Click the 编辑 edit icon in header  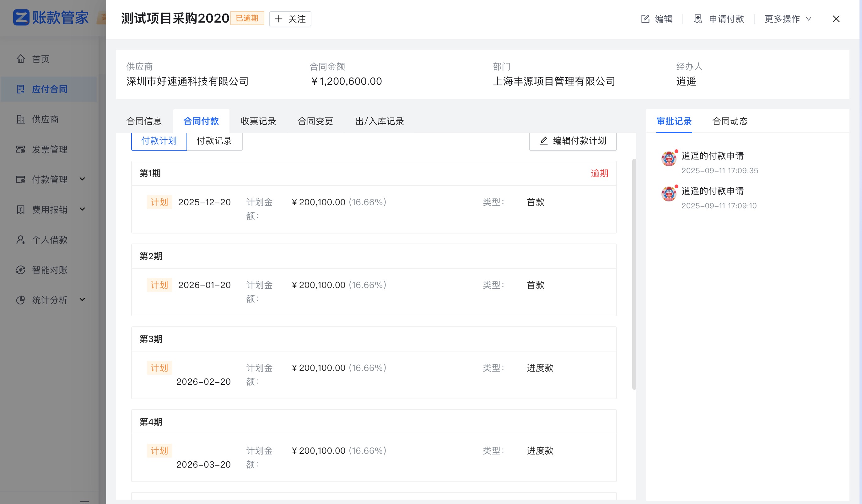point(644,19)
